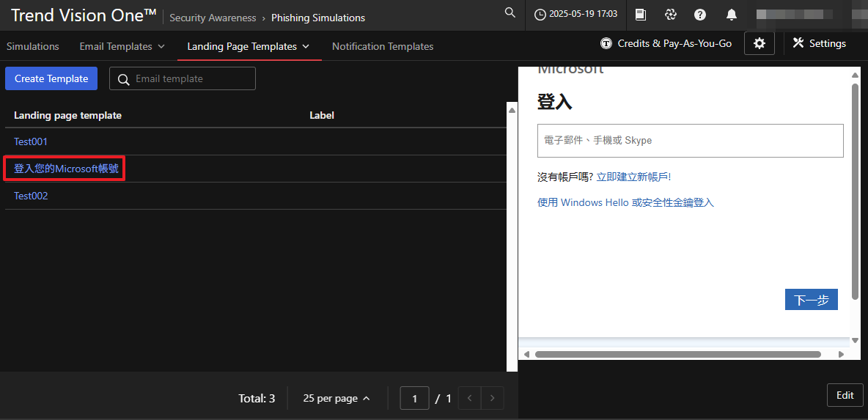This screenshot has width=868, height=420.
Task: Open the Test001 landing page template
Action: [x=31, y=141]
